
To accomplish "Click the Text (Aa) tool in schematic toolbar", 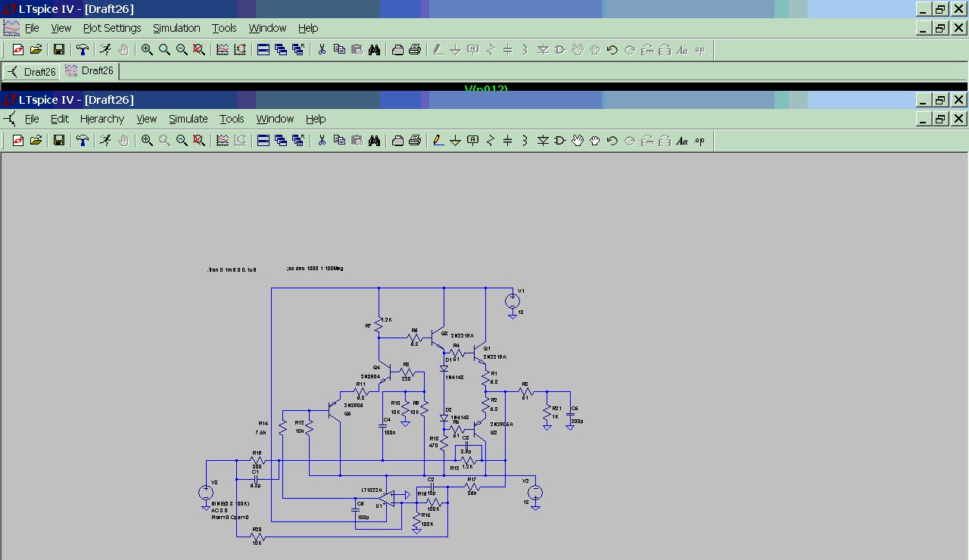I will (681, 141).
